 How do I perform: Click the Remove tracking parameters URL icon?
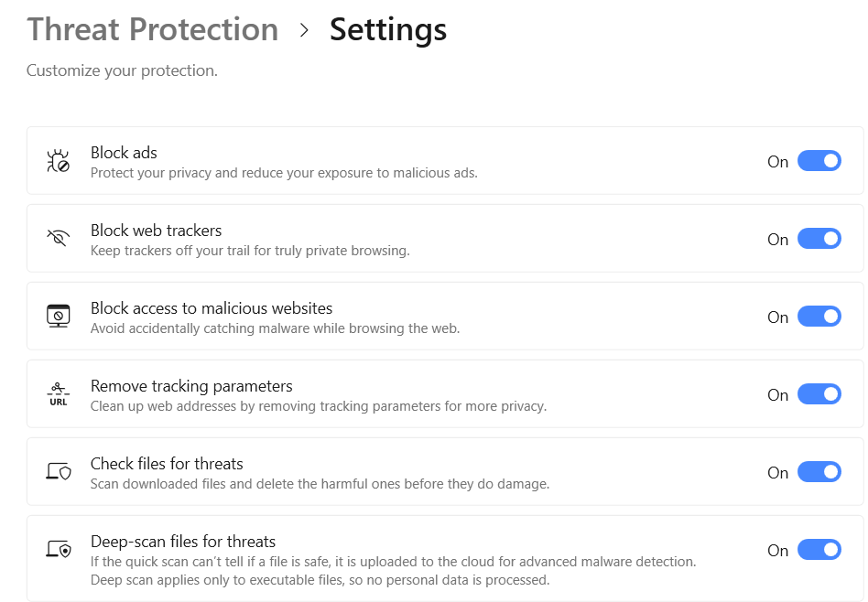pyautogui.click(x=58, y=394)
